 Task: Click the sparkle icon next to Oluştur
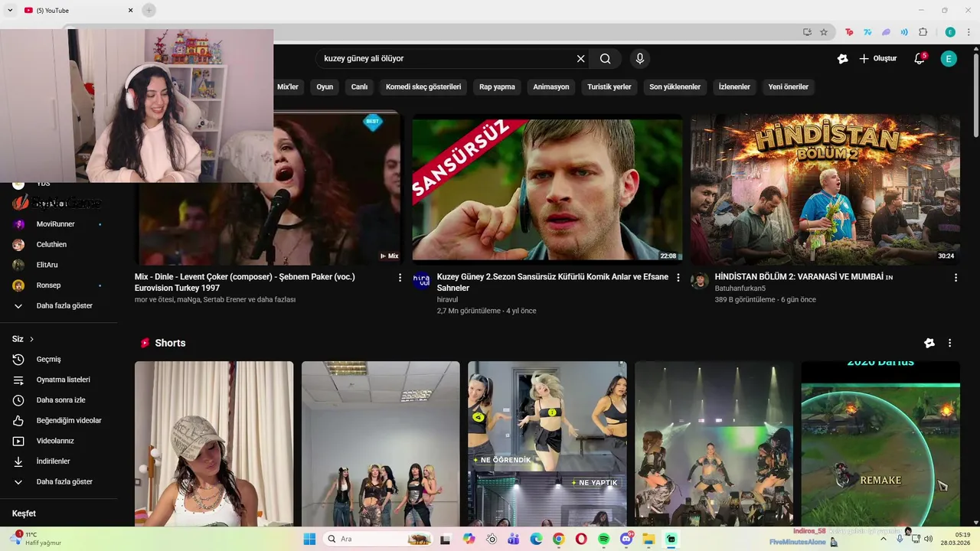[x=842, y=59]
